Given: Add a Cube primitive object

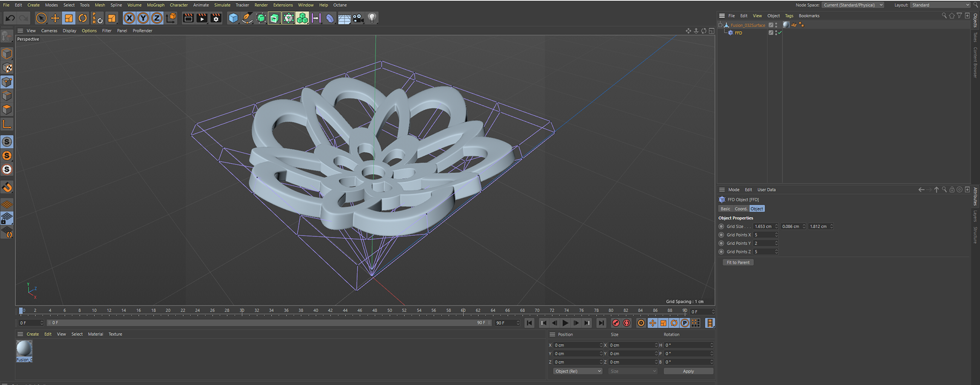Looking at the screenshot, I should [x=233, y=18].
